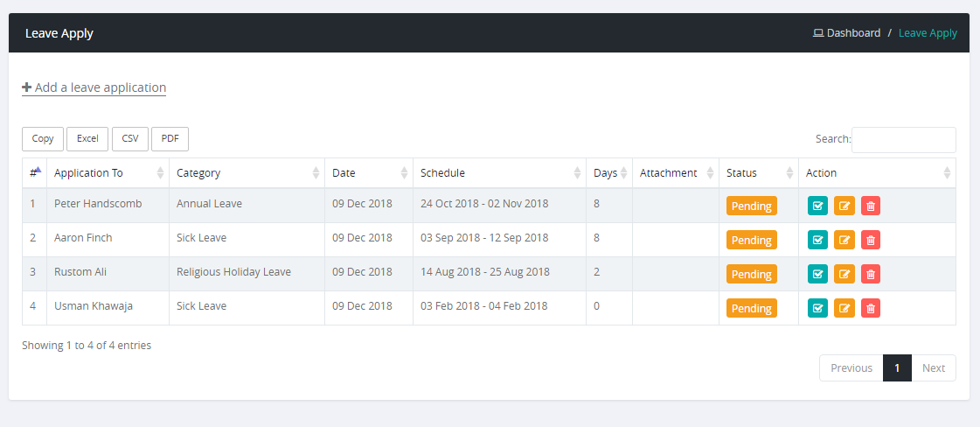This screenshot has width=980, height=427.
Task: Approve Peter Handscomb's leave with green check icon
Action: [x=817, y=206]
